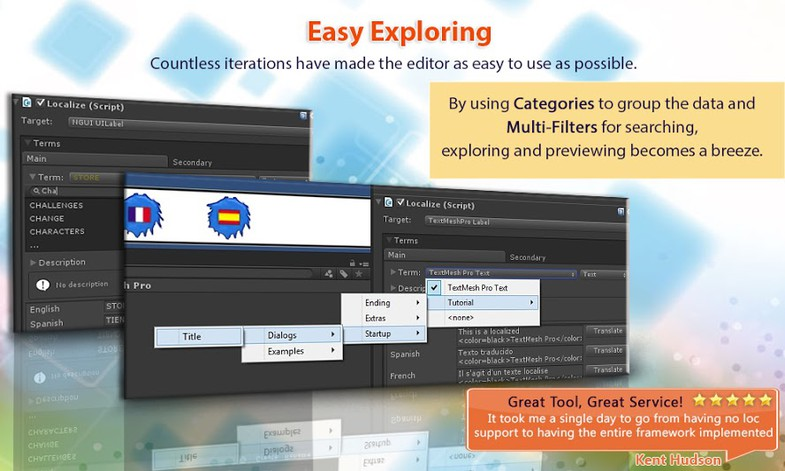Click the Translate button next to Spanish
Viewport: 785px width, 471px height.
[x=608, y=350]
